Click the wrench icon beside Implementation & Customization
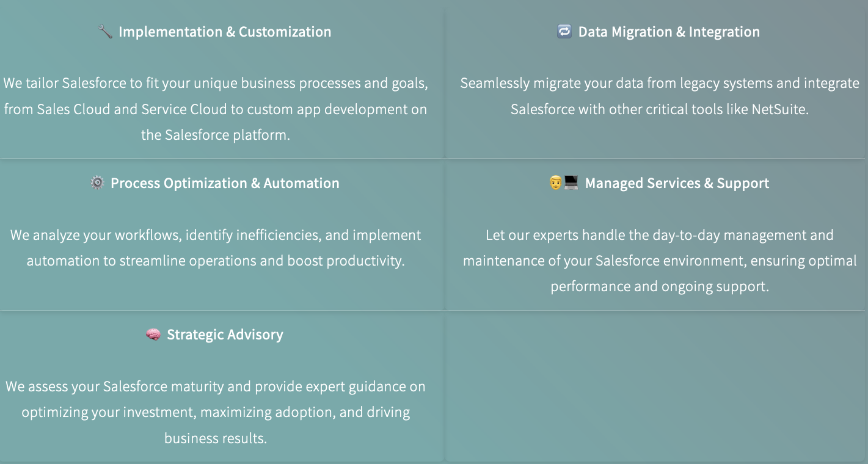 coord(105,32)
